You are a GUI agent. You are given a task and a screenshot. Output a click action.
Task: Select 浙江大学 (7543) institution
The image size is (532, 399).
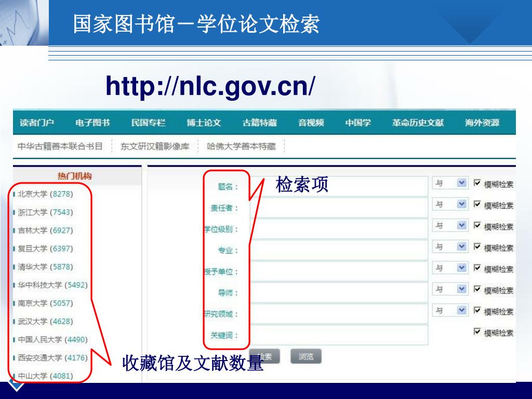click(46, 212)
